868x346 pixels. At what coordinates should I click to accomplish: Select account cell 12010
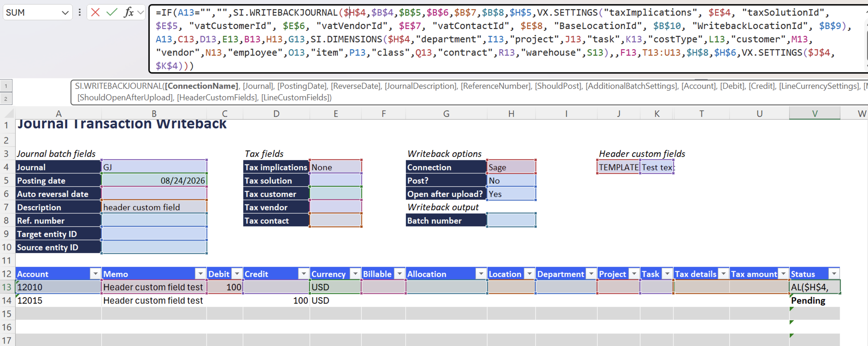click(x=58, y=287)
